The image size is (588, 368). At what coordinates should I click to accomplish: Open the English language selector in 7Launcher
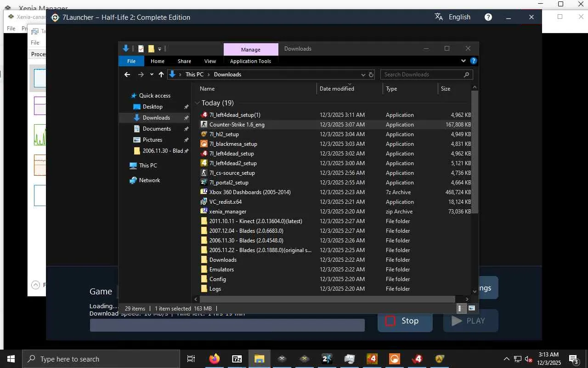point(452,17)
